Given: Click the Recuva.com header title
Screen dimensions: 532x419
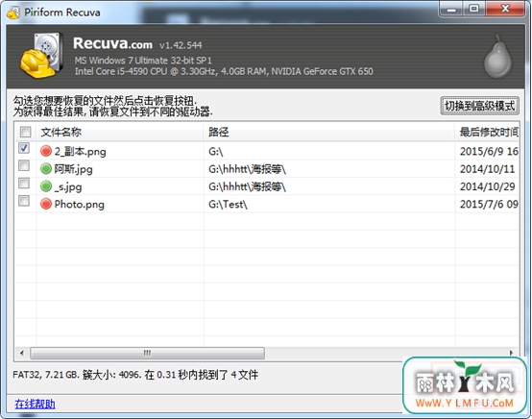Looking at the screenshot, I should coord(112,43).
